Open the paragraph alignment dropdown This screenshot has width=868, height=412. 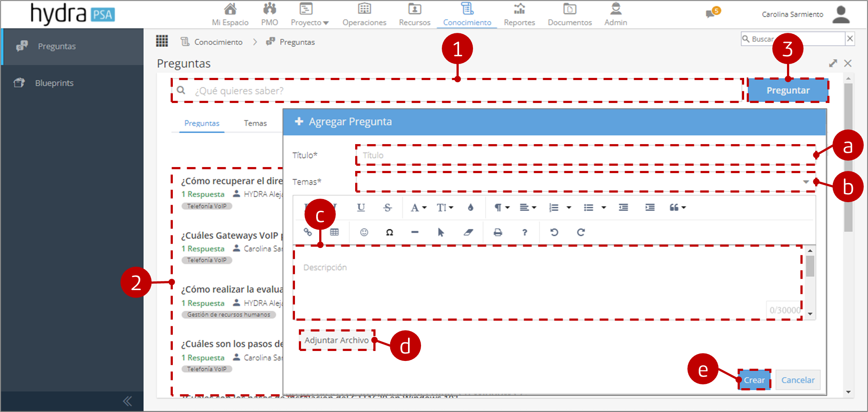click(528, 207)
